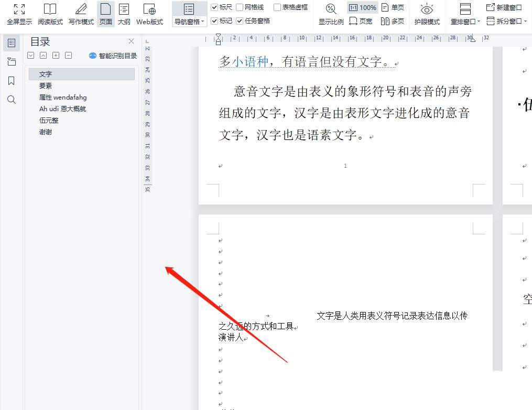
Task: Enable table dashed frame checkbox (表格虚框)
Action: tap(277, 7)
